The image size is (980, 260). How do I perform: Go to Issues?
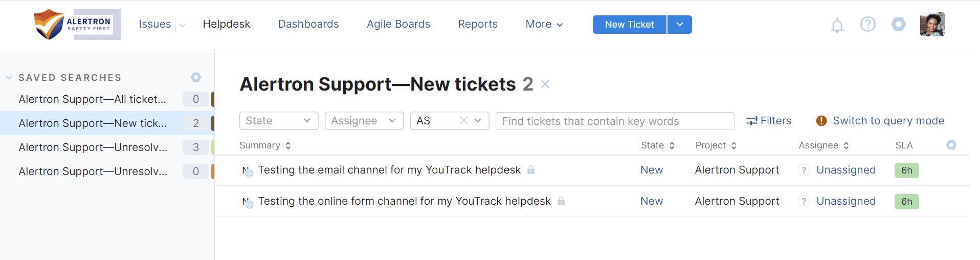[x=155, y=24]
